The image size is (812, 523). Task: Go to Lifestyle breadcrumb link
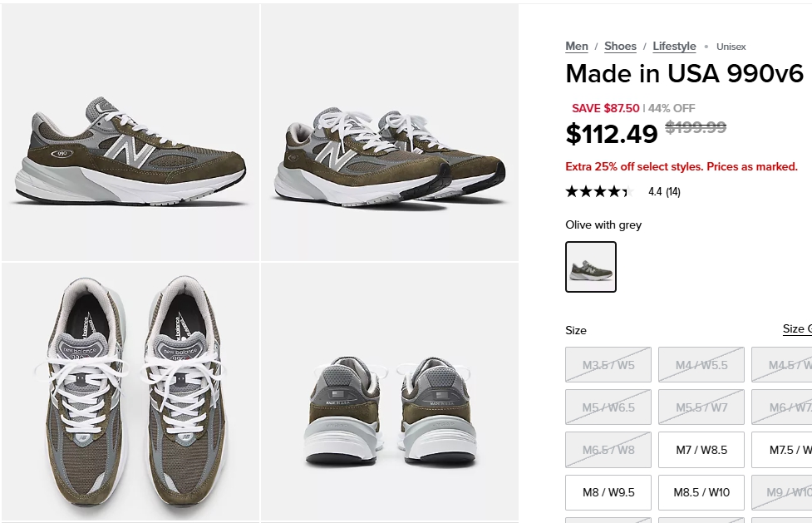(674, 47)
